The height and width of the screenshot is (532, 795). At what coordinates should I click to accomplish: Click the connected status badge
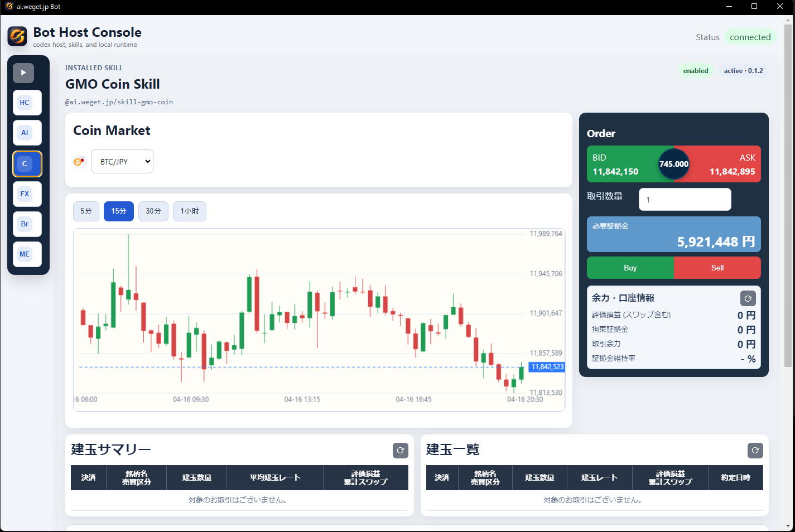tap(750, 37)
